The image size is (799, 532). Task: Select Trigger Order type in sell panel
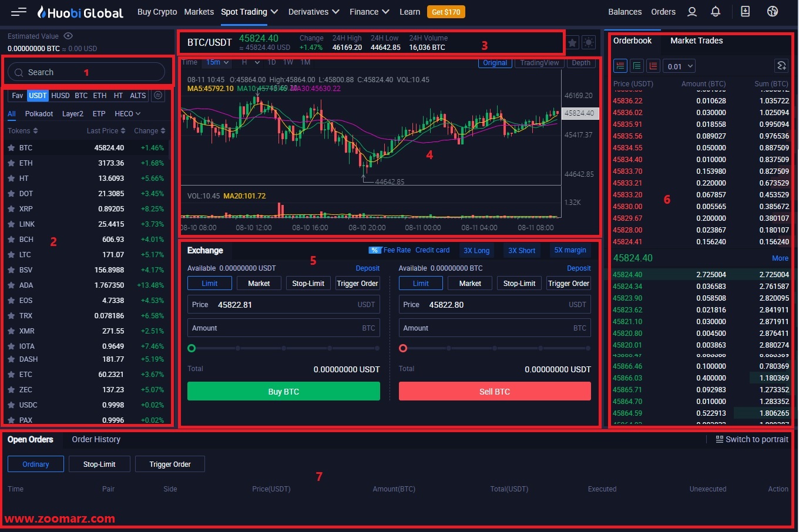point(569,284)
